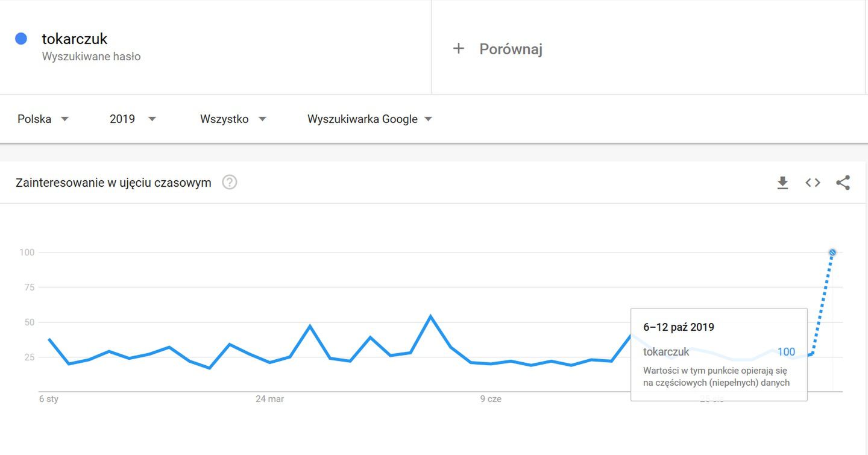
Task: Expand the Polska region dropdown
Action: pyautogui.click(x=43, y=119)
